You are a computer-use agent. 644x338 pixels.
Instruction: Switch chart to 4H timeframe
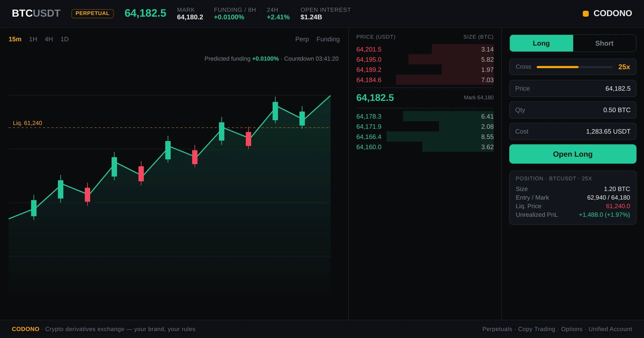pyautogui.click(x=49, y=39)
